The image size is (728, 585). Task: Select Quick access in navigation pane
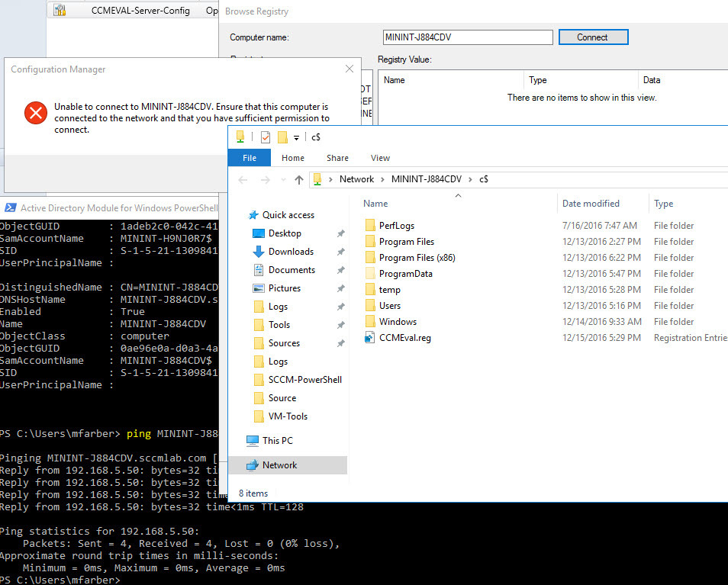pyautogui.click(x=288, y=215)
